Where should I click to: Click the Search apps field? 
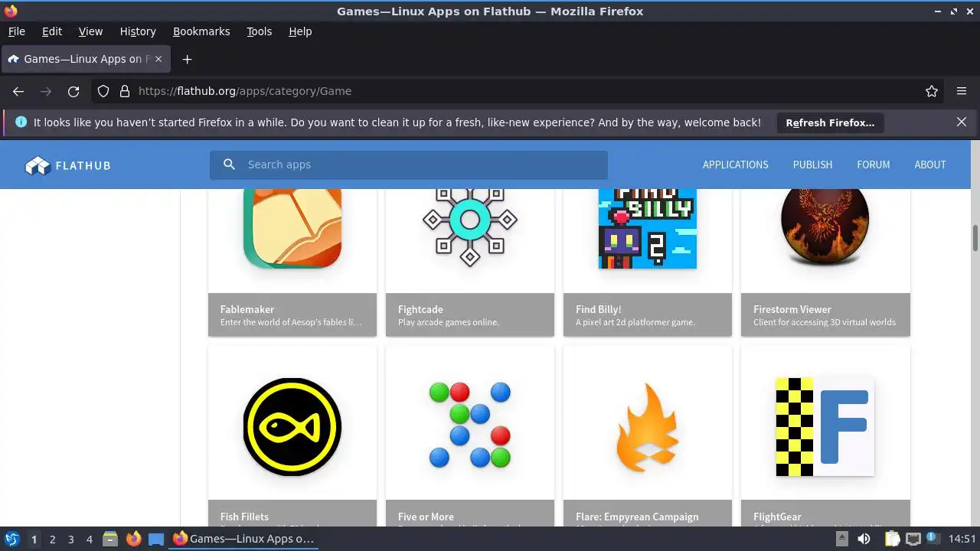[x=409, y=165]
